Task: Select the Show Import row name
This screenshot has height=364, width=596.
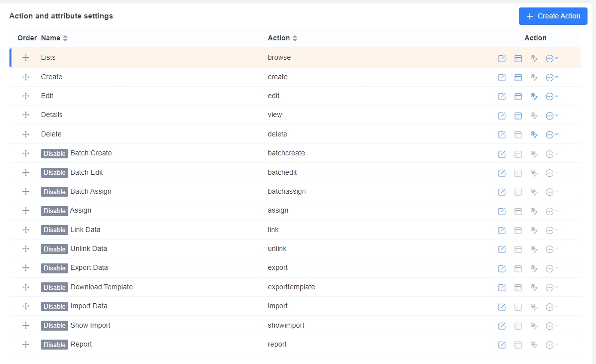Action: click(x=90, y=325)
